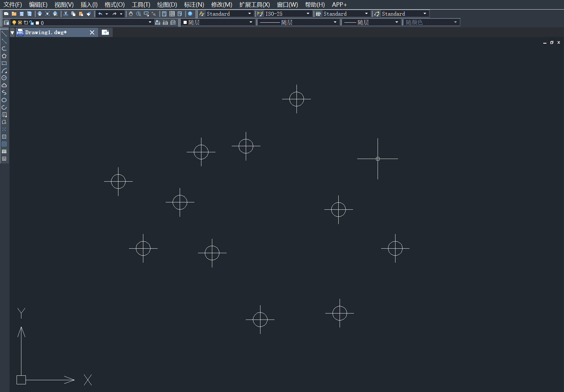564x392 pixels.
Task: Open the Layer properties manager icon
Action: pyautogui.click(x=6, y=22)
